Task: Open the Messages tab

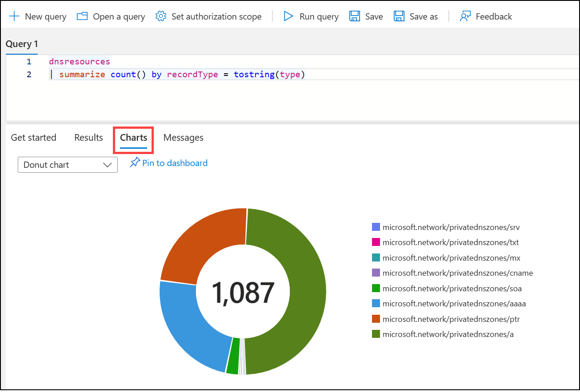Action: pos(183,138)
